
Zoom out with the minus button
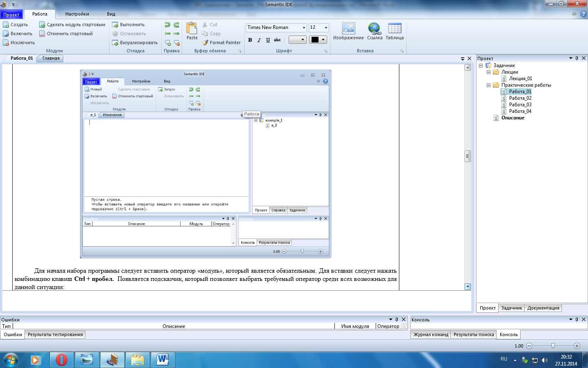pos(529,346)
